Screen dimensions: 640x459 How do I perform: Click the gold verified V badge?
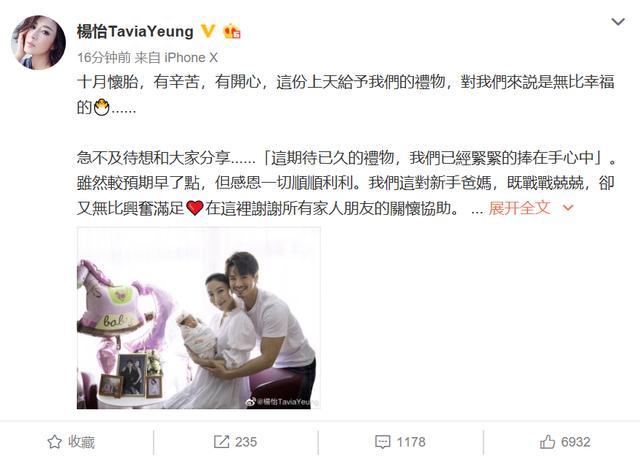pos(208,31)
